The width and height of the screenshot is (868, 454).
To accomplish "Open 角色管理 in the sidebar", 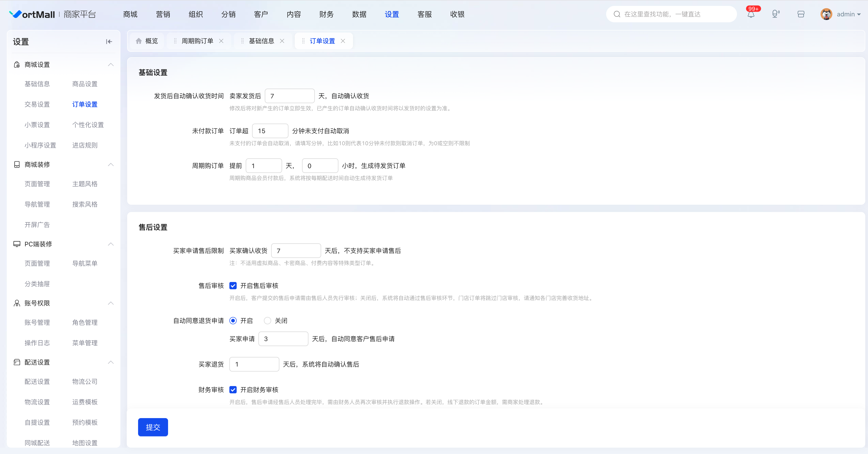I will point(85,323).
